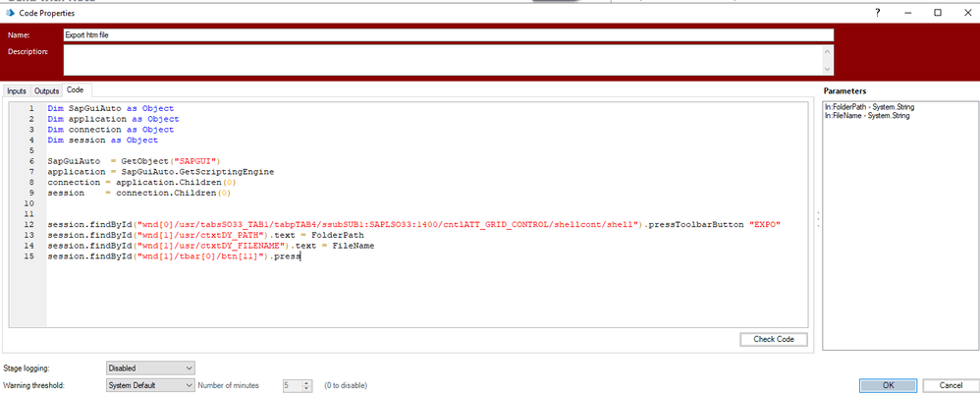
Task: Click code line 4 'Dim session as Object'
Action: [102, 141]
